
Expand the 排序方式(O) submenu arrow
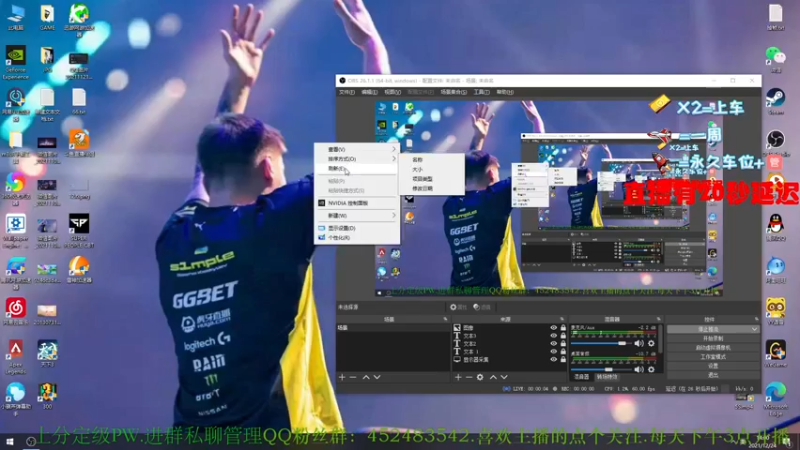(394, 159)
